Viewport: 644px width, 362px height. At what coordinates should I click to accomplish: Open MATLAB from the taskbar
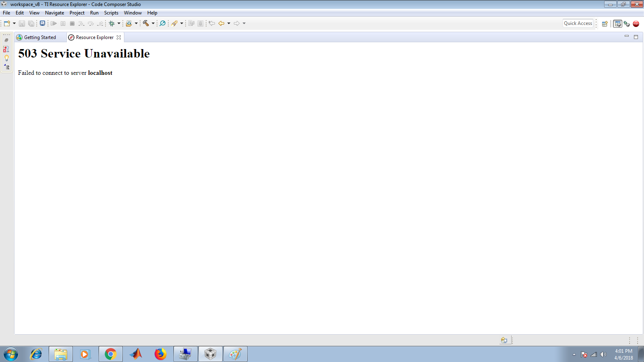click(136, 354)
